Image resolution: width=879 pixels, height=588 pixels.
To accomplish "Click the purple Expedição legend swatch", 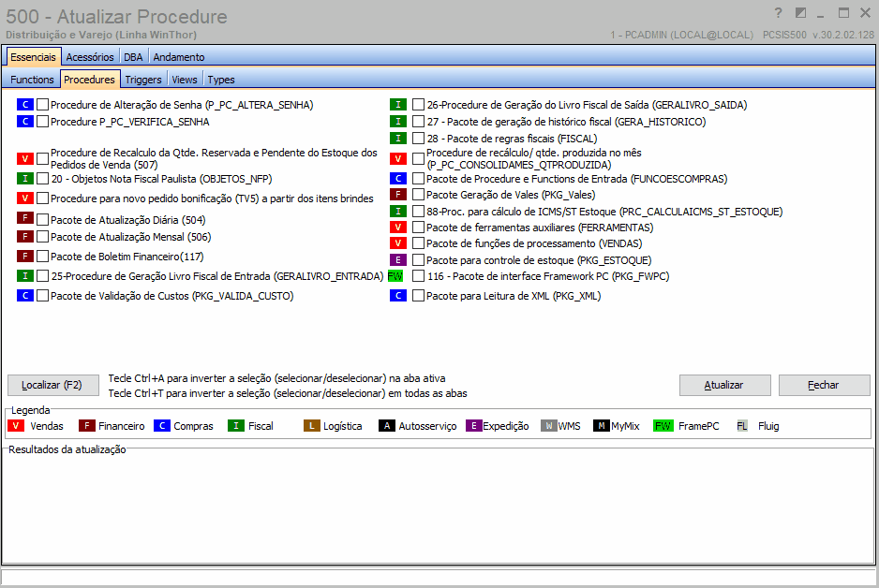I will (473, 426).
